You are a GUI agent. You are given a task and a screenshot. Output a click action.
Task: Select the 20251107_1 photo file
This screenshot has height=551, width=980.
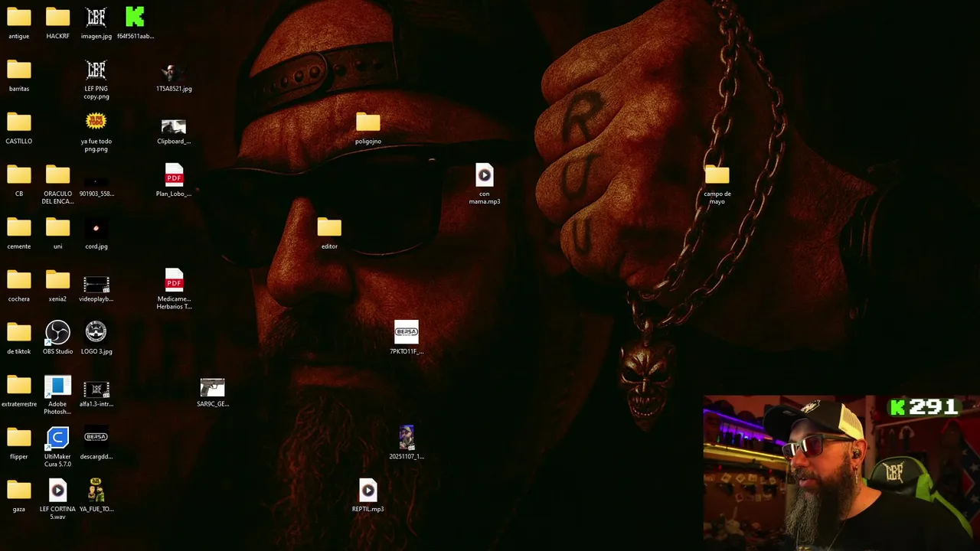coord(407,437)
